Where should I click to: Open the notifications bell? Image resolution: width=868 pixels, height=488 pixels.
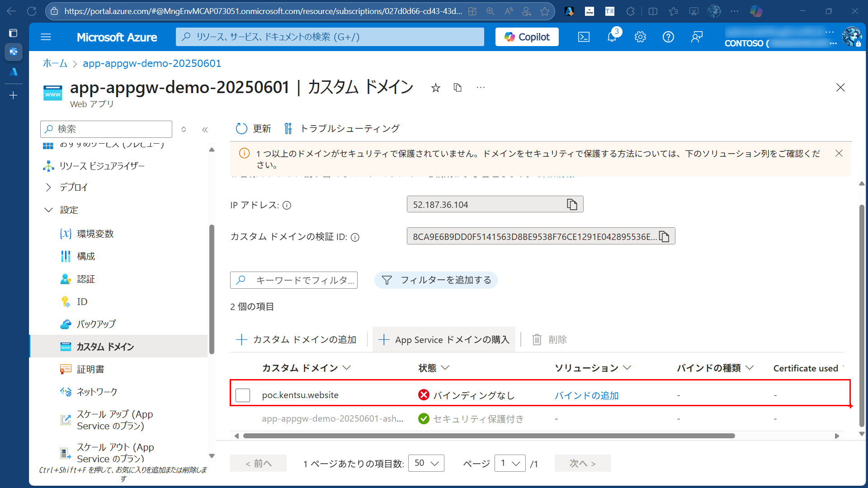click(x=612, y=37)
